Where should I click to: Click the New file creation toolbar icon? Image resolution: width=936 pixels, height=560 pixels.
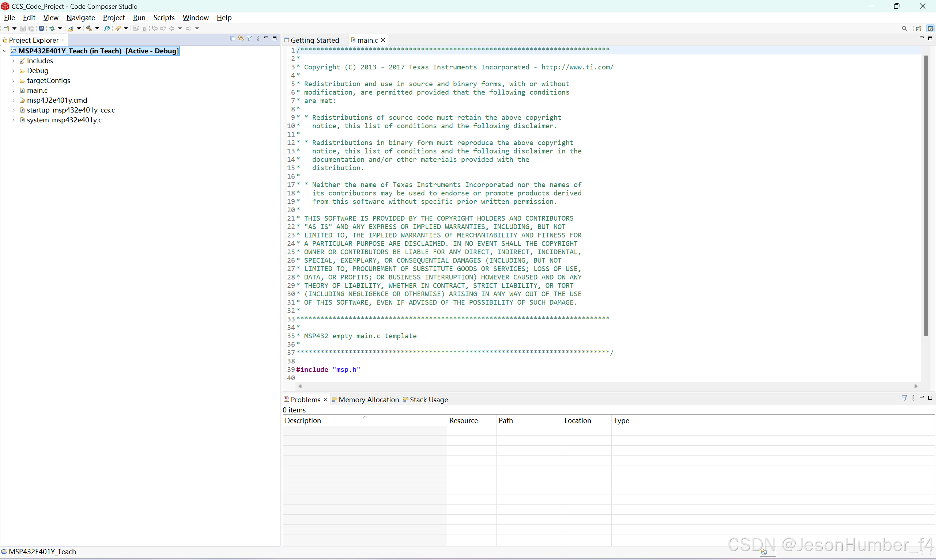7,28
